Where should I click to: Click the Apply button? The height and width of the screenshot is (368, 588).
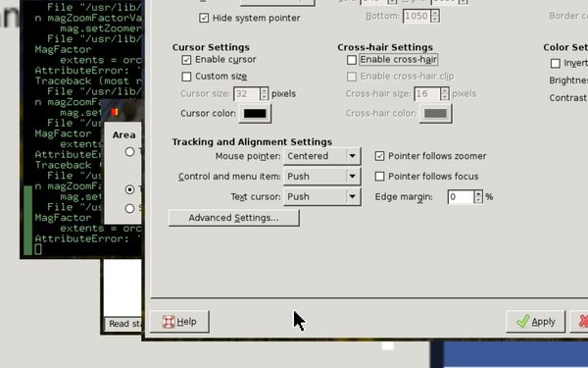[x=535, y=322]
